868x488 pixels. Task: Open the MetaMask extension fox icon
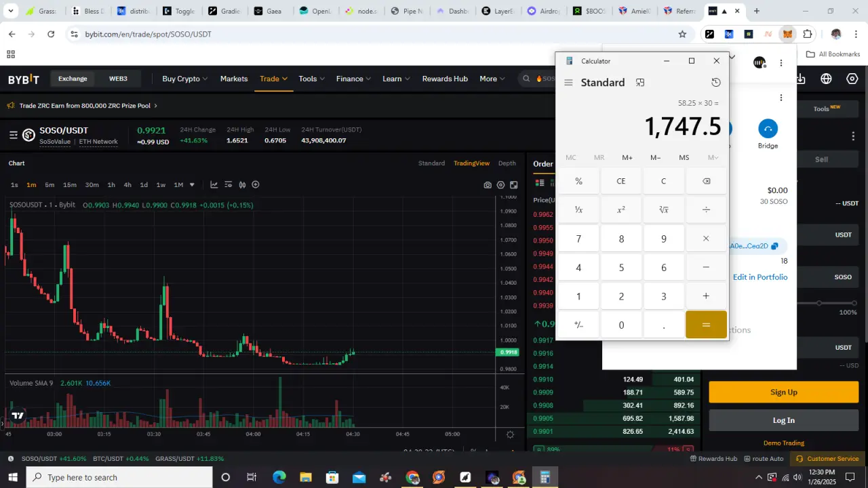point(787,34)
